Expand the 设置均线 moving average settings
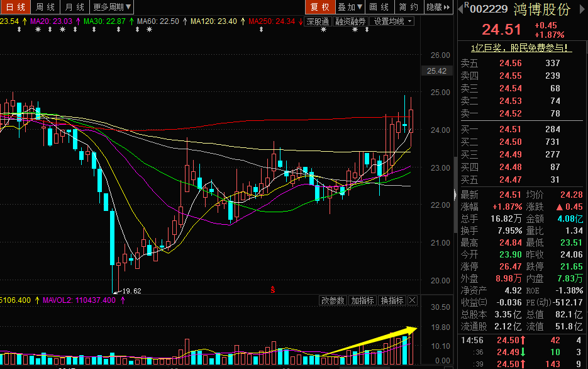Viewport: 588px width, 369px height. click(393, 21)
